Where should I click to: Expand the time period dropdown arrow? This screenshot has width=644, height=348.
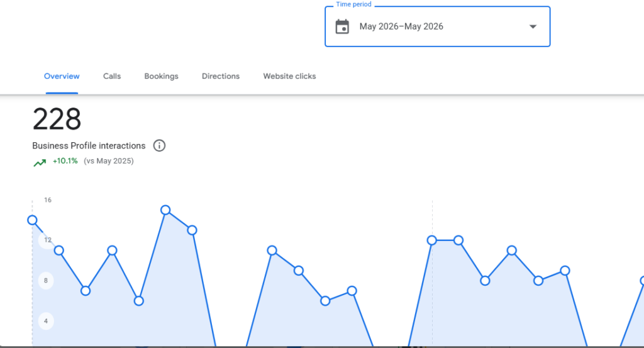coord(533,26)
